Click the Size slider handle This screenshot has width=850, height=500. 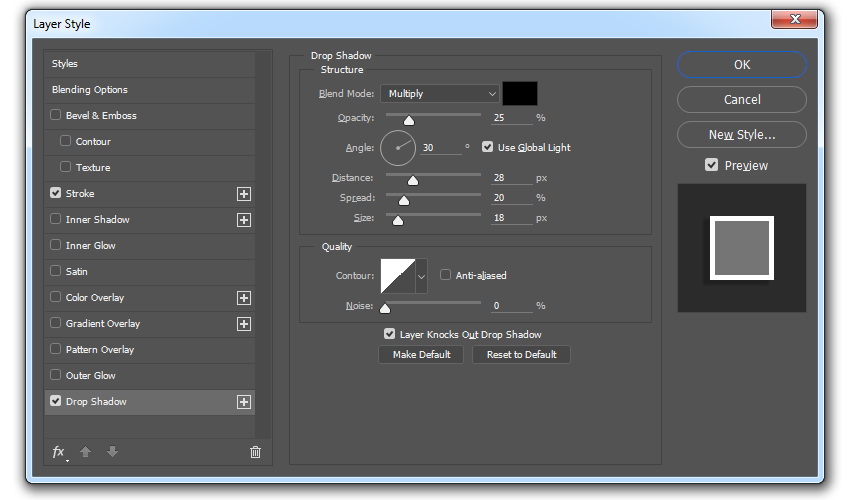pos(398,220)
